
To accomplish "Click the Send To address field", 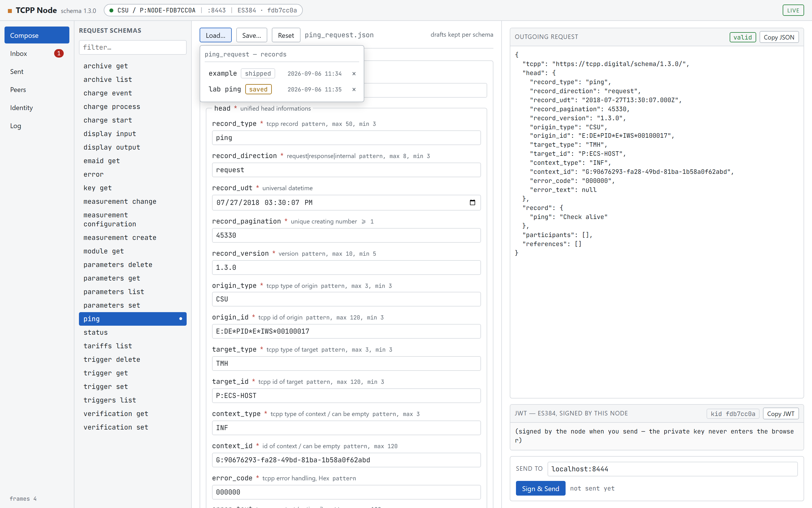I will [672, 469].
